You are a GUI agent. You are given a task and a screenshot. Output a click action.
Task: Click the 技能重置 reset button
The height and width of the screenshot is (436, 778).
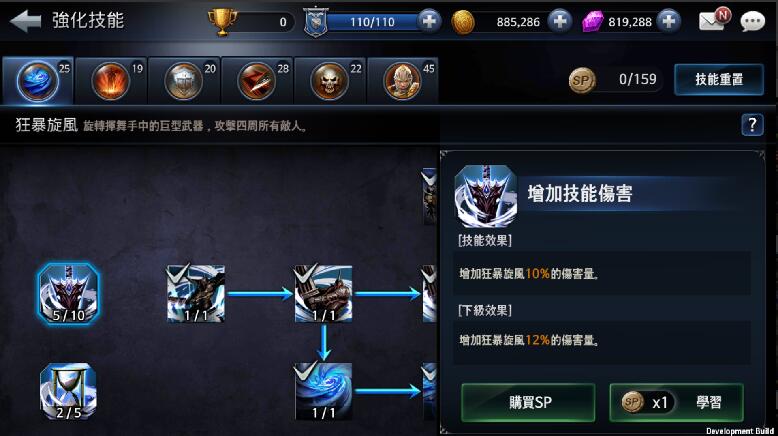point(719,79)
